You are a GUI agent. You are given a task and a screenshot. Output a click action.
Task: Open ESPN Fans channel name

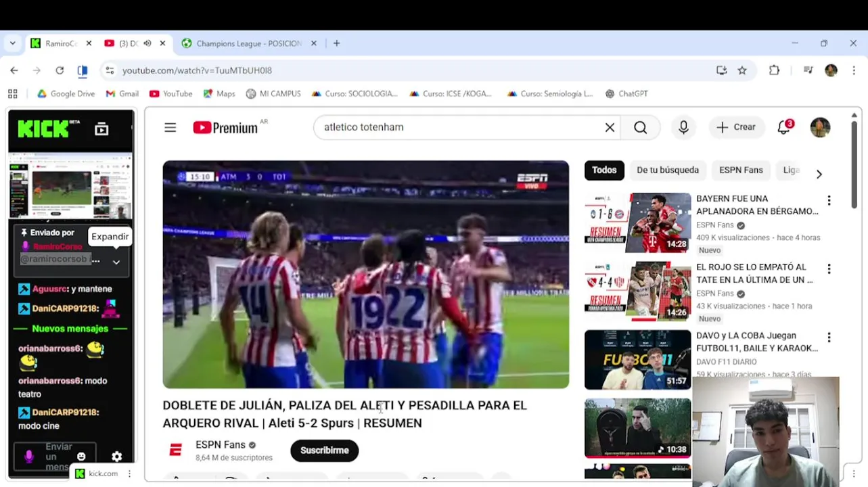point(221,444)
